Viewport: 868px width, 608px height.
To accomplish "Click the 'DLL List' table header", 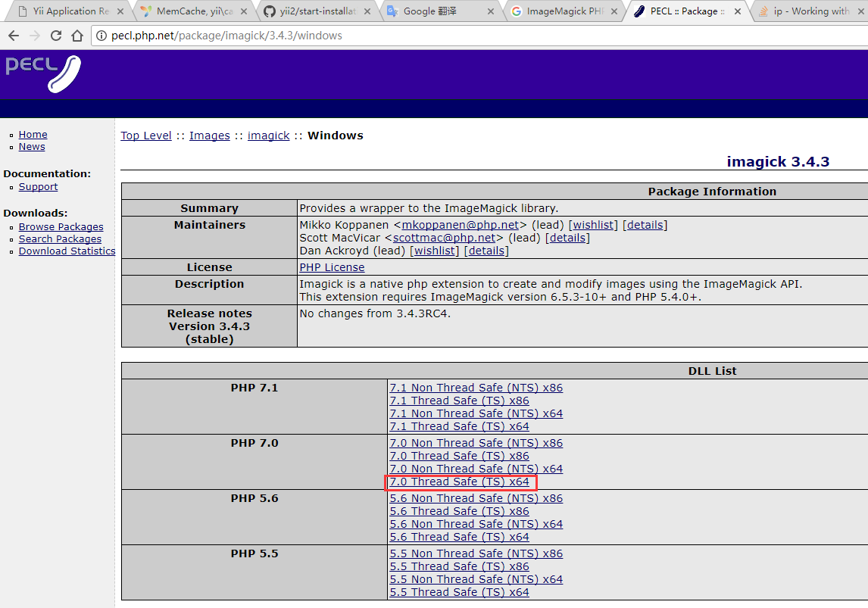I will pyautogui.click(x=713, y=371).
